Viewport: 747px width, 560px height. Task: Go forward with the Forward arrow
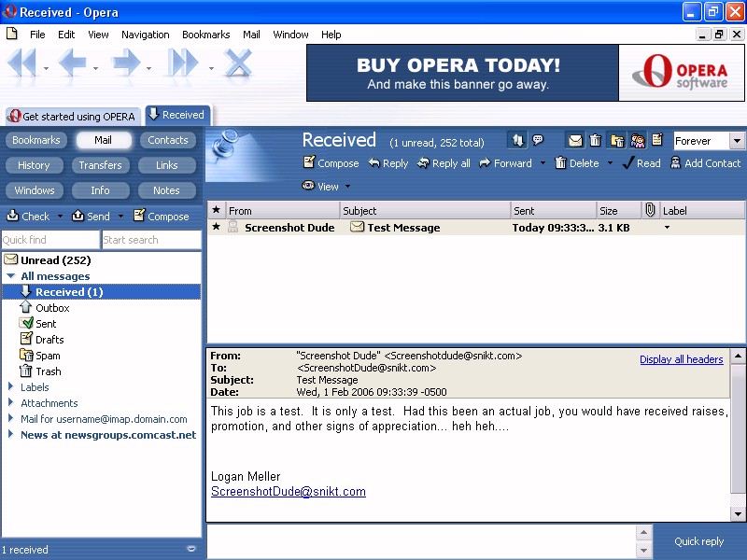126,63
